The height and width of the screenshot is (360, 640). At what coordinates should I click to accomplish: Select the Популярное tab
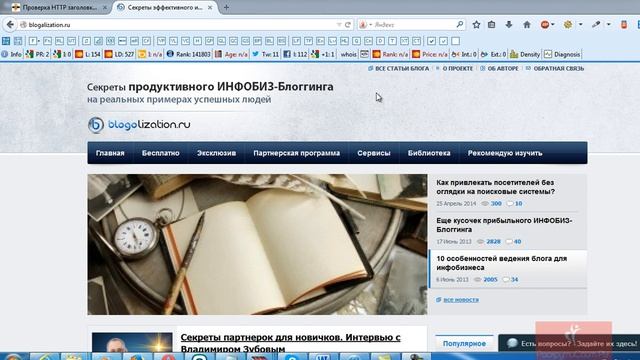pos(464,344)
